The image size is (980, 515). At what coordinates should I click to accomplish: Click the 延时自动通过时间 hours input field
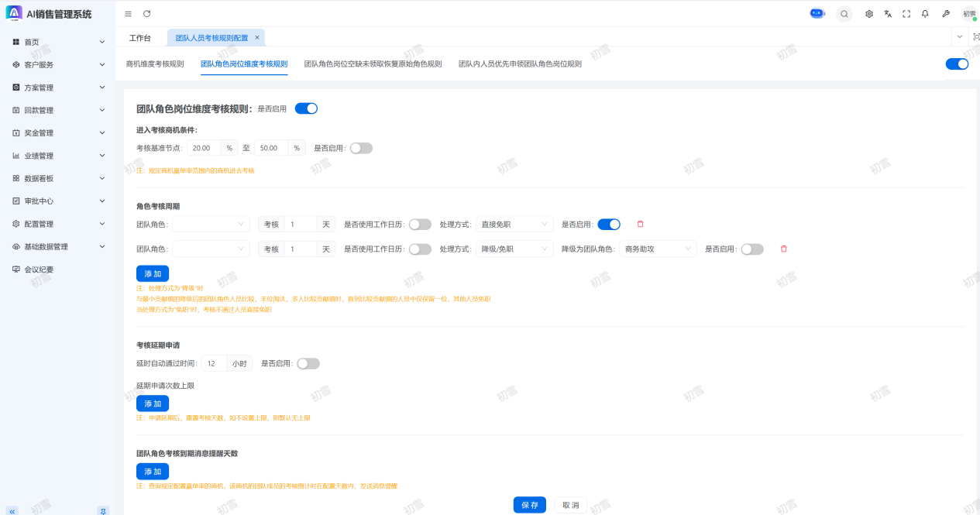click(x=214, y=364)
